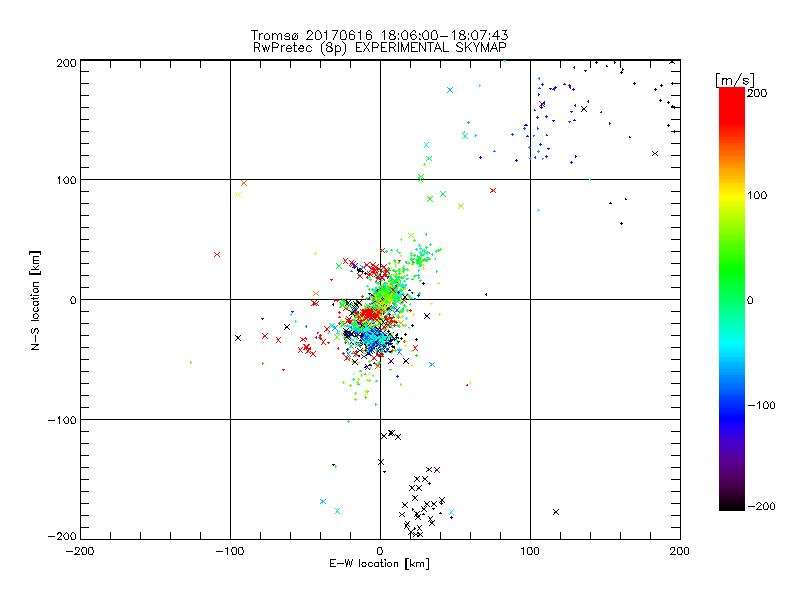Screen dimensions: 800x600
Task: Click the subtitle "RwPretec (8p) EXPERIMENTAL SKYMAP"
Action: [379, 47]
